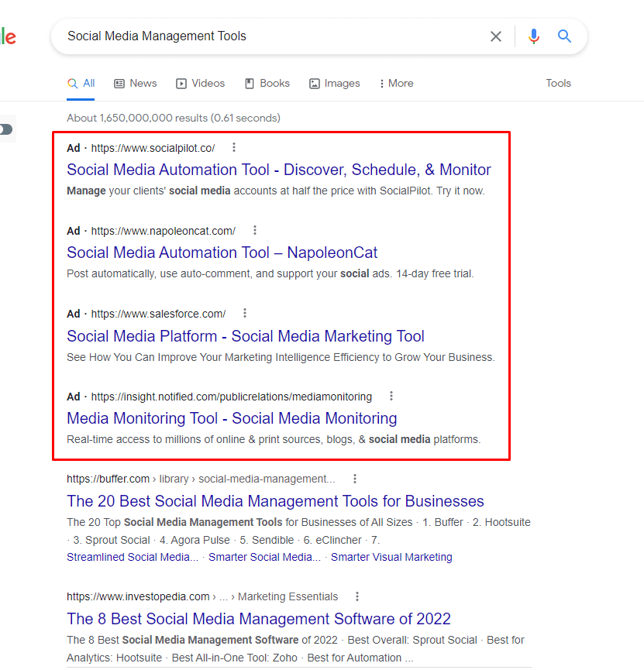Click the Images tab picture icon
Viewport: 644px width, 670px height.
pos(313,83)
